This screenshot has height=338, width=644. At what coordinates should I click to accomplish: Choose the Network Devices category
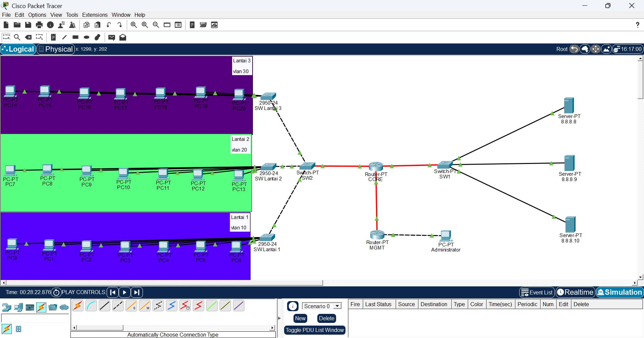(6, 307)
